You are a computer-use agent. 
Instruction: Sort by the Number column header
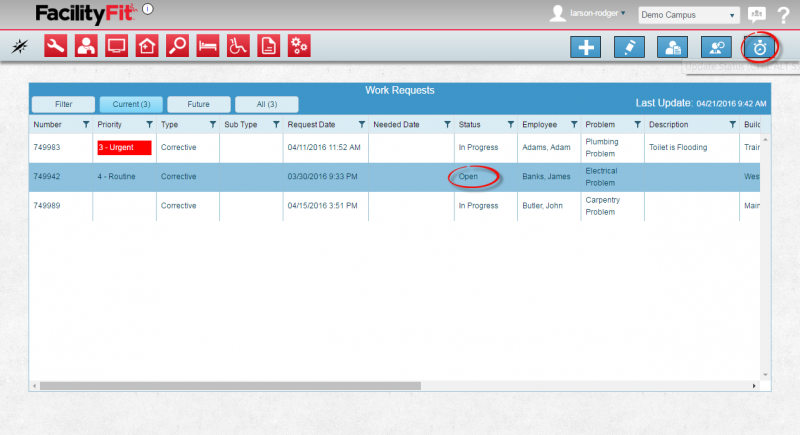point(47,124)
